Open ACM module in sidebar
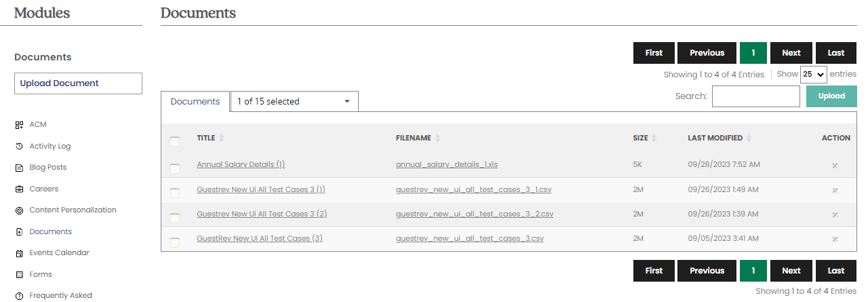 tap(38, 125)
